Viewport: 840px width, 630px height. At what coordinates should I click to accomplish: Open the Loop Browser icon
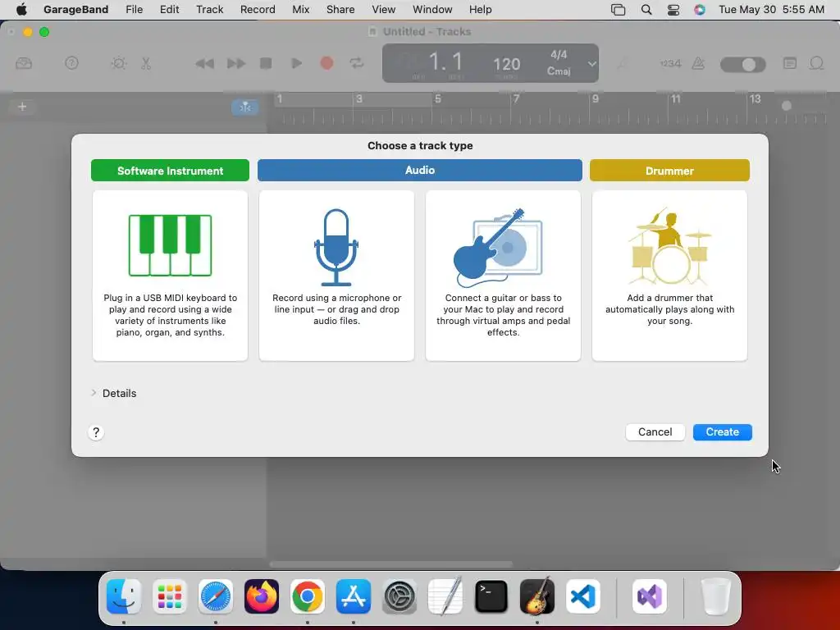(x=816, y=63)
